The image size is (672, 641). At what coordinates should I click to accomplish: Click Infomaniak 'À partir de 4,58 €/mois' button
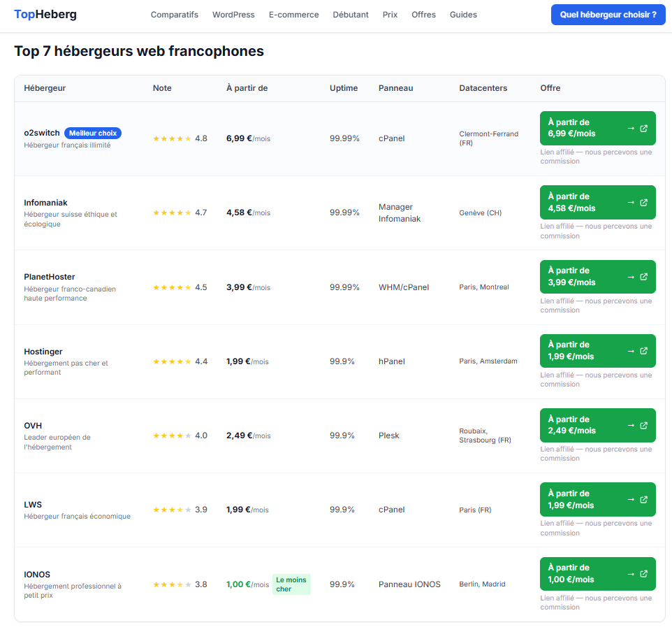pos(598,203)
